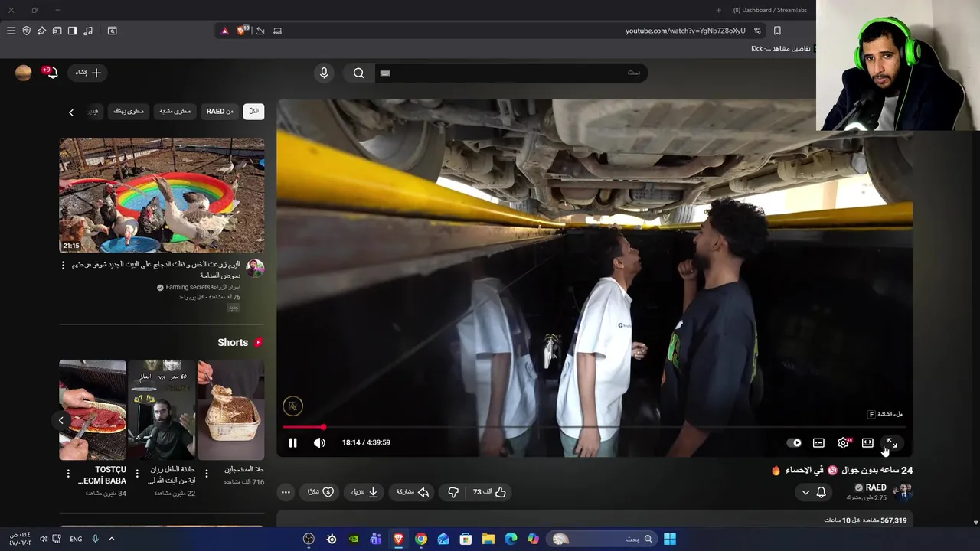
Task: Focus the YouTube search field
Action: 511,73
